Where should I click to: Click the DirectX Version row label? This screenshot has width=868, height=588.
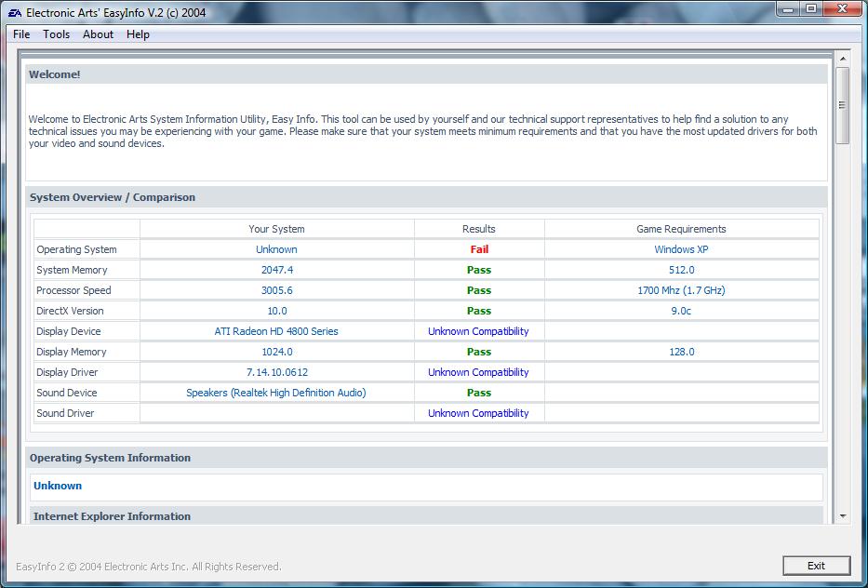click(x=70, y=311)
